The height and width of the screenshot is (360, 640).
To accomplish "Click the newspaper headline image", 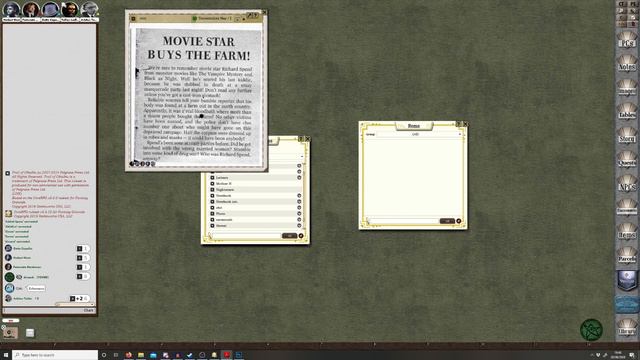I will click(x=198, y=48).
